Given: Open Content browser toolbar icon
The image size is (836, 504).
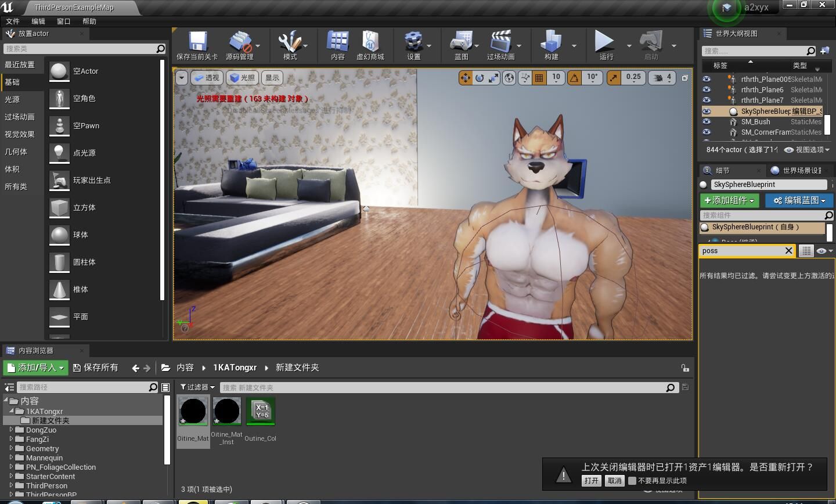Looking at the screenshot, I should point(337,42).
